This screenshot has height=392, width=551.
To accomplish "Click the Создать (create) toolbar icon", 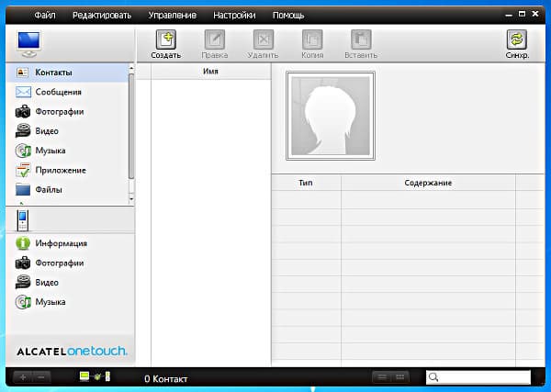I will coord(166,39).
